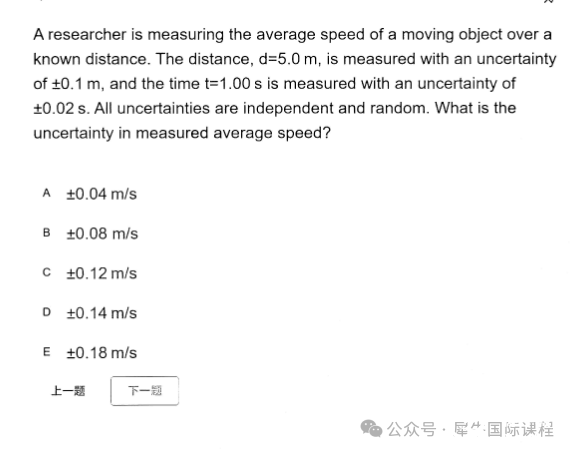Choose the ±0.12 m/s answer text
Viewport: 572px width, 452px height.
tap(101, 274)
